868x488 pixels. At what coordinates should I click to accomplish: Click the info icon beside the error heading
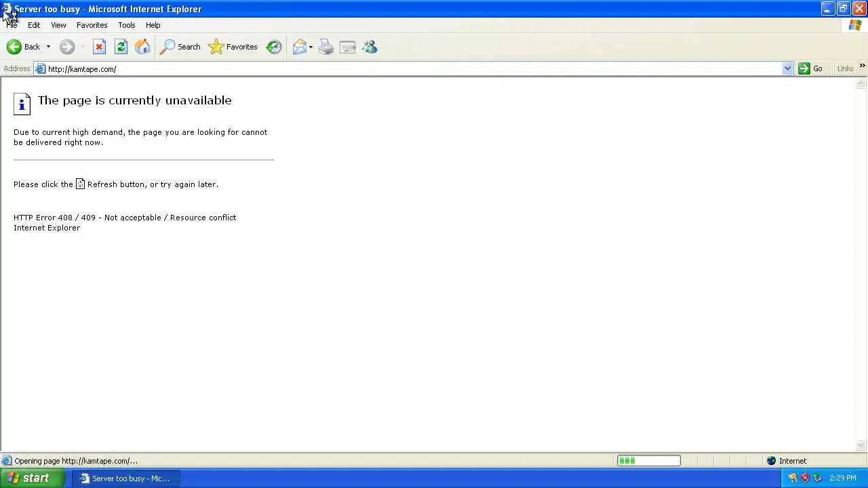(22, 104)
